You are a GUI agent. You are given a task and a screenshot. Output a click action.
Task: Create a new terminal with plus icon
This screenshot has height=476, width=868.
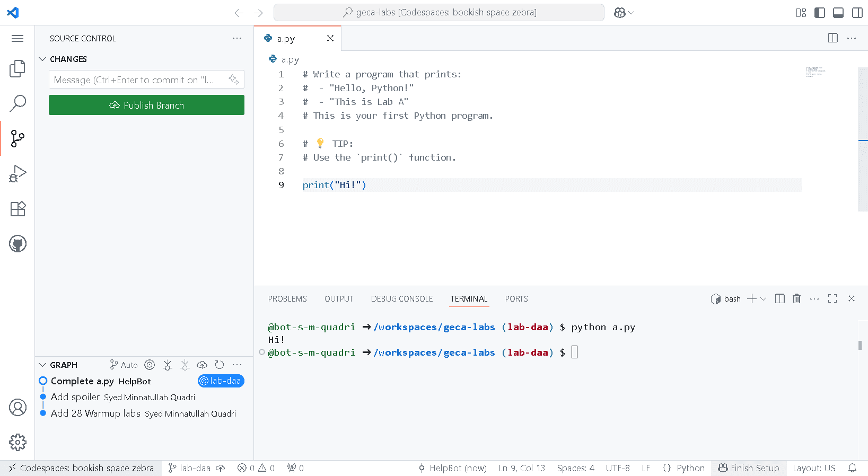(x=752, y=299)
